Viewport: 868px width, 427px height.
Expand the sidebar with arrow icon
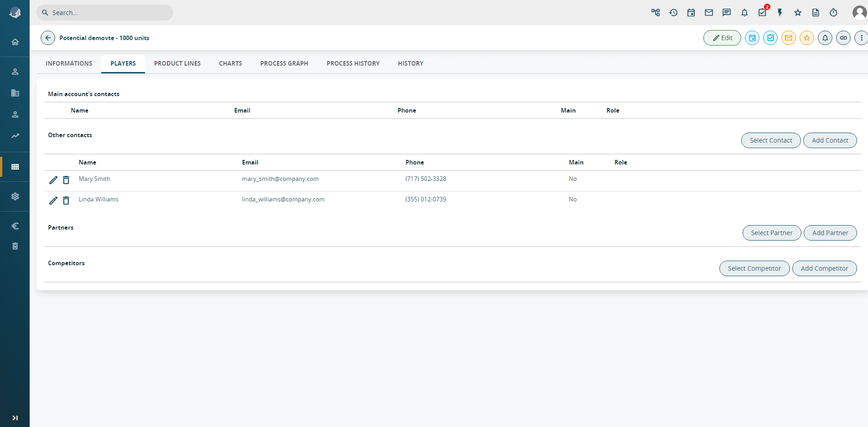(15, 418)
